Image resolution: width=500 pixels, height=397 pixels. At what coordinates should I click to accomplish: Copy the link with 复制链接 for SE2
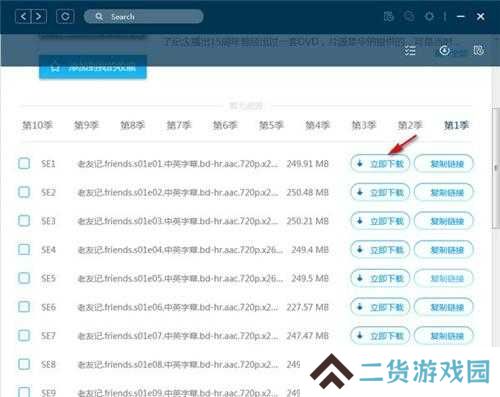tap(444, 192)
